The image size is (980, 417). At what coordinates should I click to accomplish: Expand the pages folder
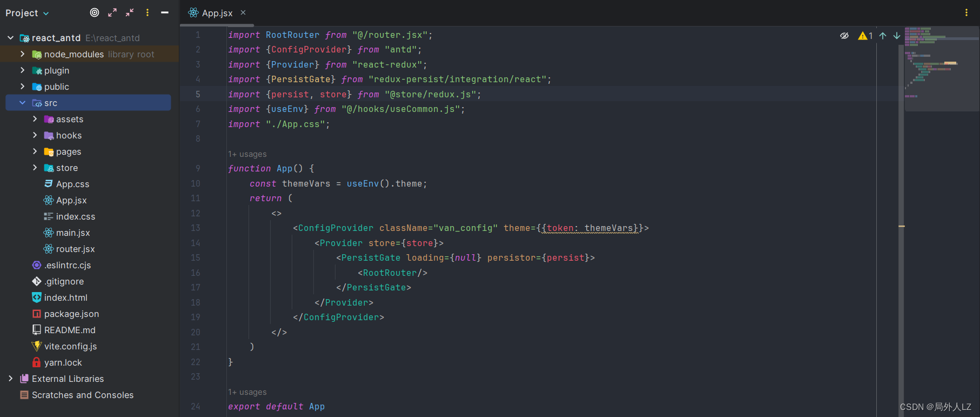coord(35,151)
